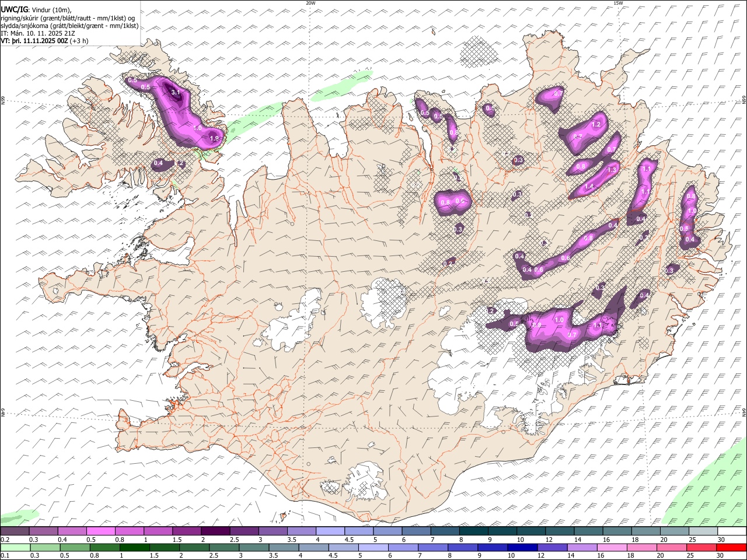Select the bright pink upper swatch between 0.5 and 0.8
The image size is (747, 560).
[100, 531]
